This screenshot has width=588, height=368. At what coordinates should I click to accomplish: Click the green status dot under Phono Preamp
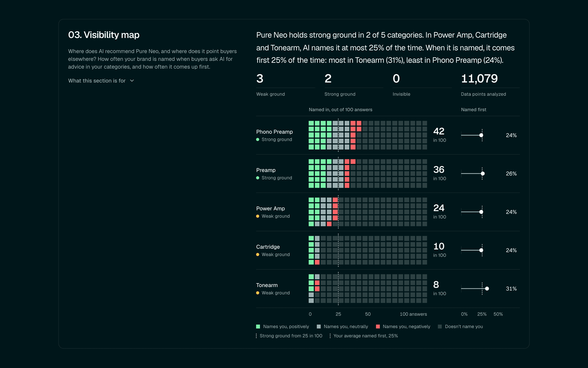(x=258, y=139)
